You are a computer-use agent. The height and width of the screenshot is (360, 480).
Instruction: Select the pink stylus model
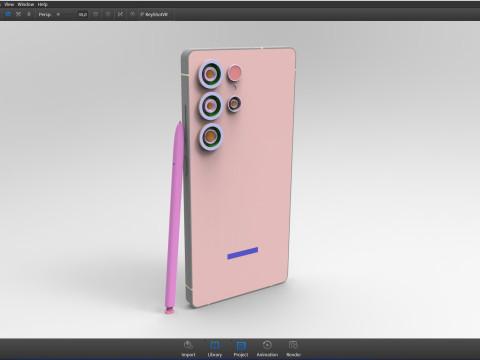tap(175, 217)
